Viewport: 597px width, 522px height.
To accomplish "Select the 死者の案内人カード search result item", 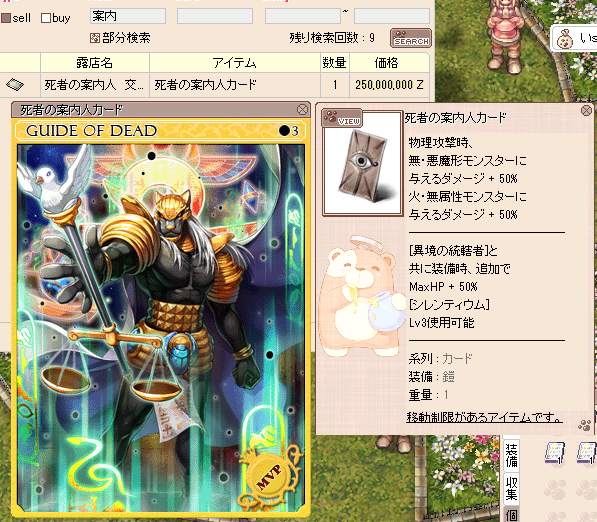I will pyautogui.click(x=205, y=85).
